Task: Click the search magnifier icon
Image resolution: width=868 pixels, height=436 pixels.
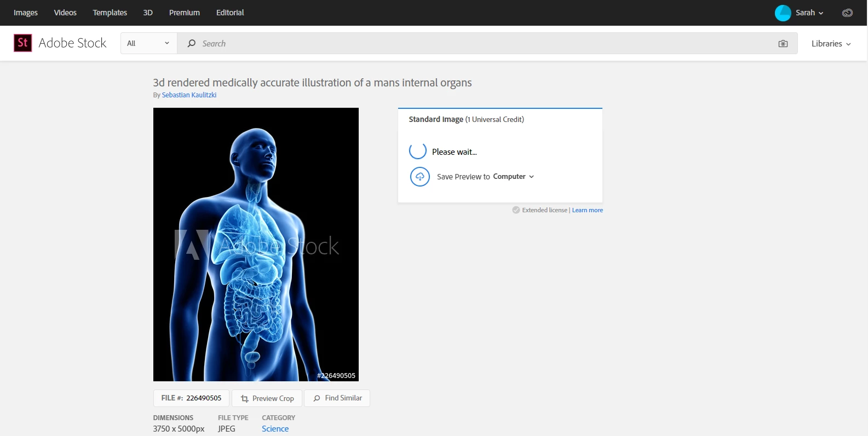Action: click(x=192, y=43)
